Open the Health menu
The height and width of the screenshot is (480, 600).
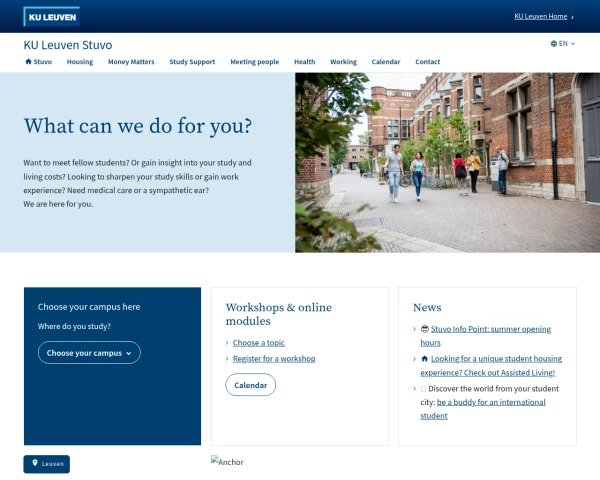pyautogui.click(x=305, y=62)
